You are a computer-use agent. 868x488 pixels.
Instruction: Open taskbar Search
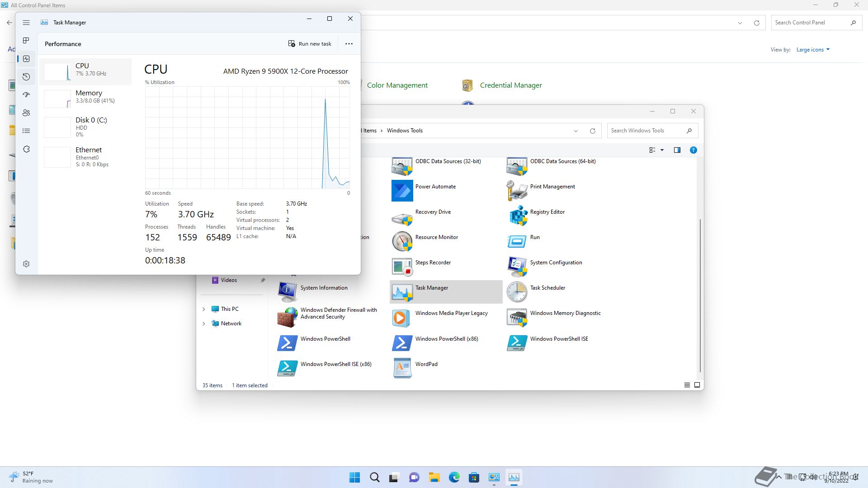375,477
